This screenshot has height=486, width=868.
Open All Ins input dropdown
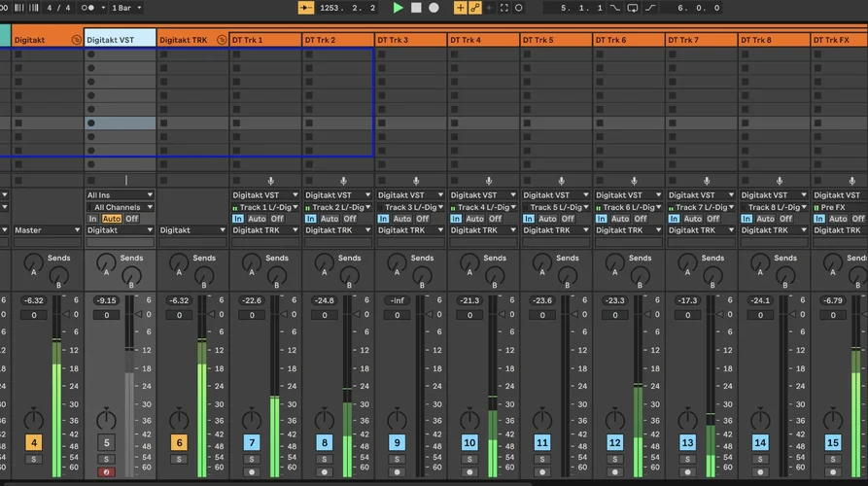pyautogui.click(x=120, y=195)
